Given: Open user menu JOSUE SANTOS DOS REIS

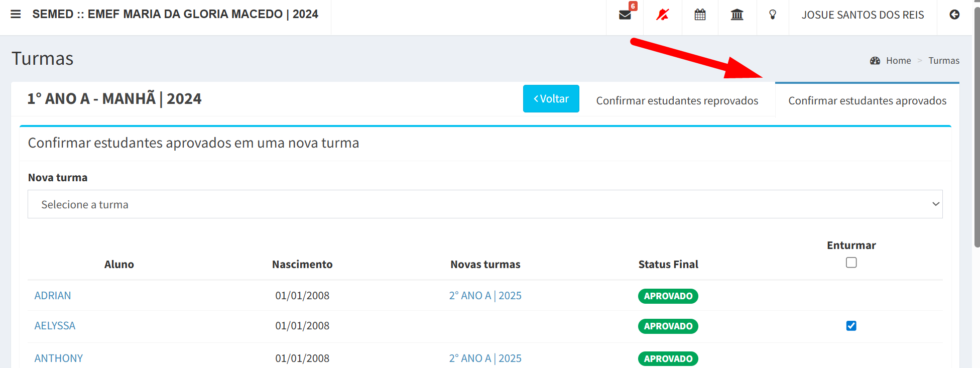Looking at the screenshot, I should [x=863, y=15].
